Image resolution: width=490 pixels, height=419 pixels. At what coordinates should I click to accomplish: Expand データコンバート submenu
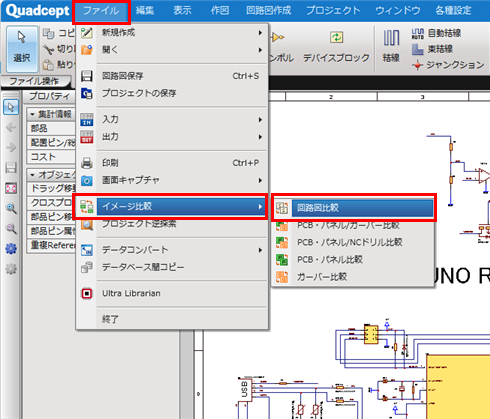tap(172, 250)
